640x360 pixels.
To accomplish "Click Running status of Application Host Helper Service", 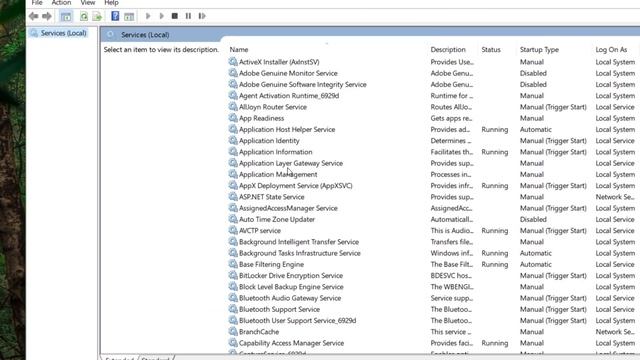I will 495,129.
